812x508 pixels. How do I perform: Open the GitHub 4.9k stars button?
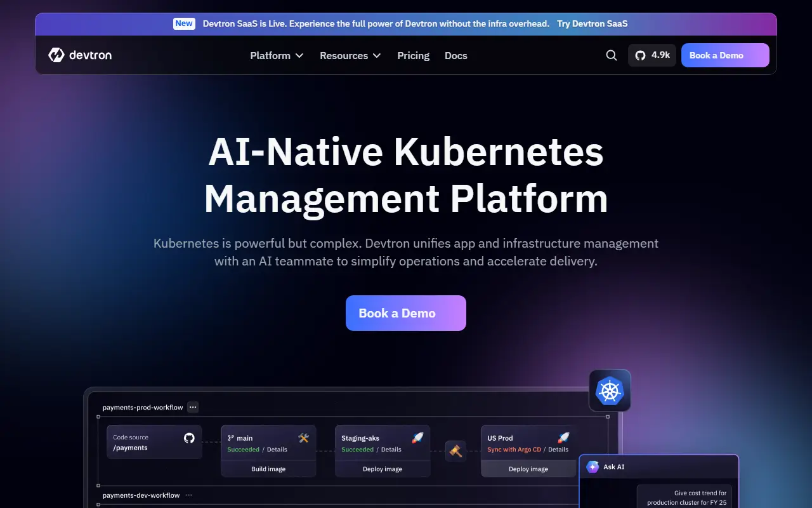pos(652,55)
